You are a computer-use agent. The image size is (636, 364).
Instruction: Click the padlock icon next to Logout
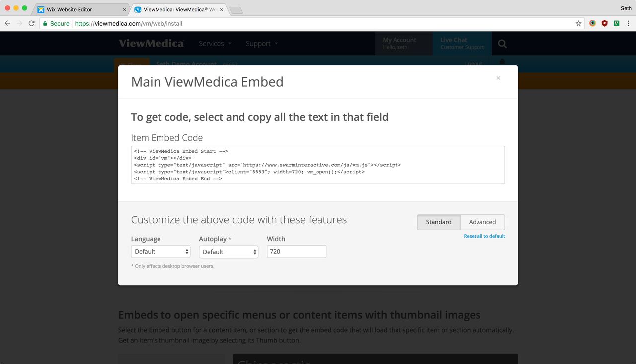tap(502, 62)
